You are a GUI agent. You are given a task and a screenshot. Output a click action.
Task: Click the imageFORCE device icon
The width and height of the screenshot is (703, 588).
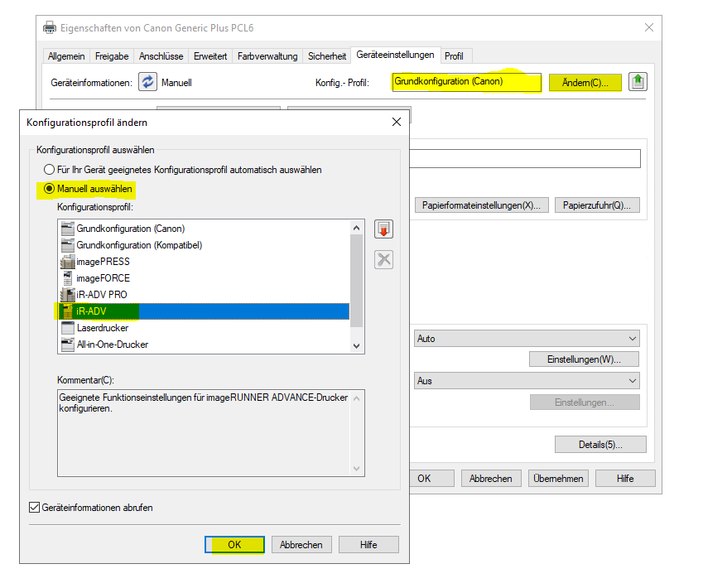[x=68, y=278]
